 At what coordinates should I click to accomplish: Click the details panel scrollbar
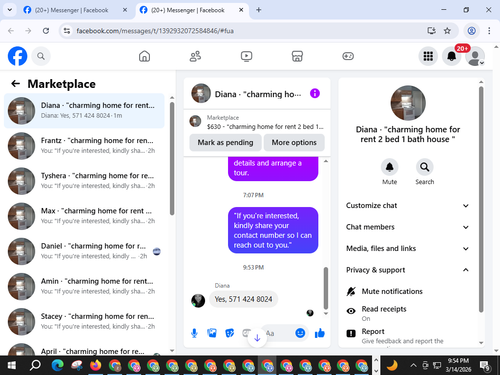coord(481,199)
